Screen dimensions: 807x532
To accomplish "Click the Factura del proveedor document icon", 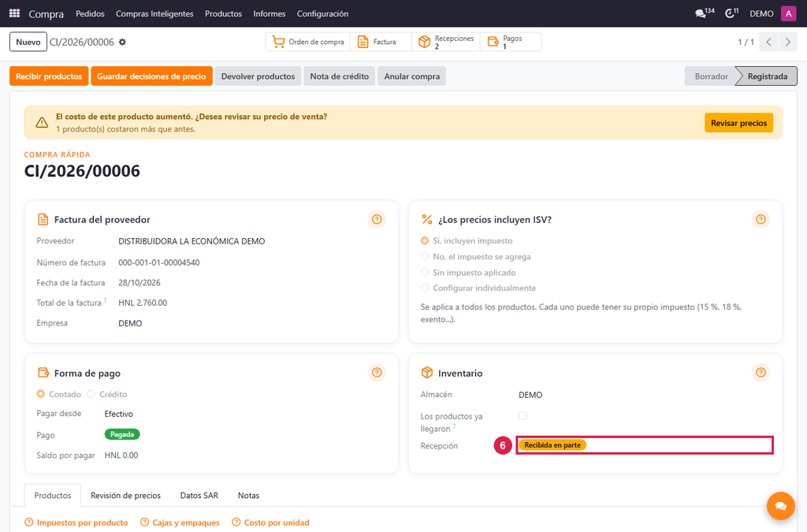I will (43, 220).
